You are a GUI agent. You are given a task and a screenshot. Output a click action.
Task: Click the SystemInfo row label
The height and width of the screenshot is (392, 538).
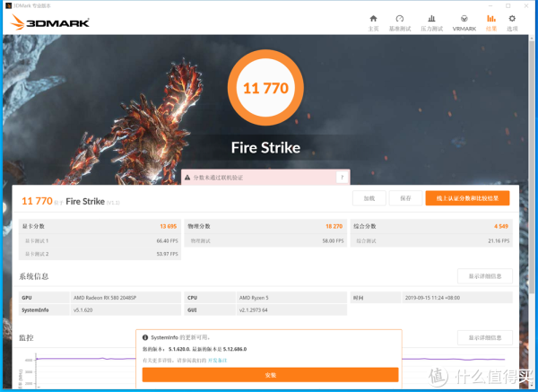pyautogui.click(x=35, y=310)
